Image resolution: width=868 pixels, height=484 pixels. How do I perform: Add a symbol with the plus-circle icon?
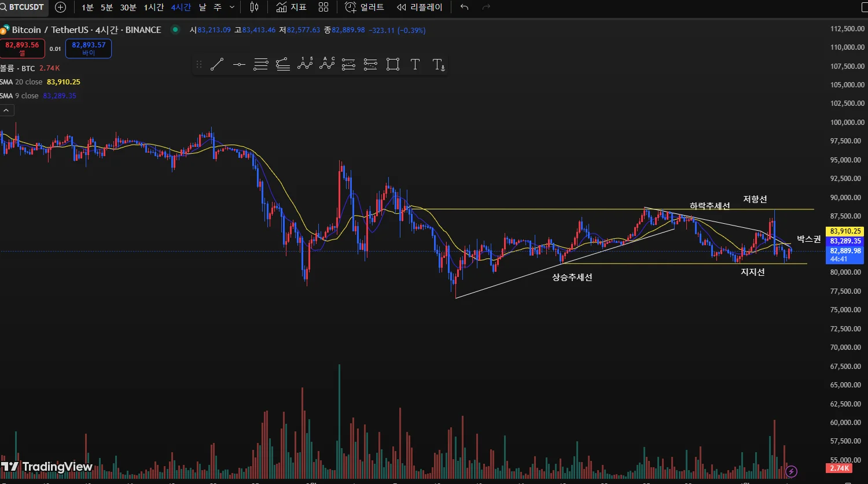tap(61, 8)
